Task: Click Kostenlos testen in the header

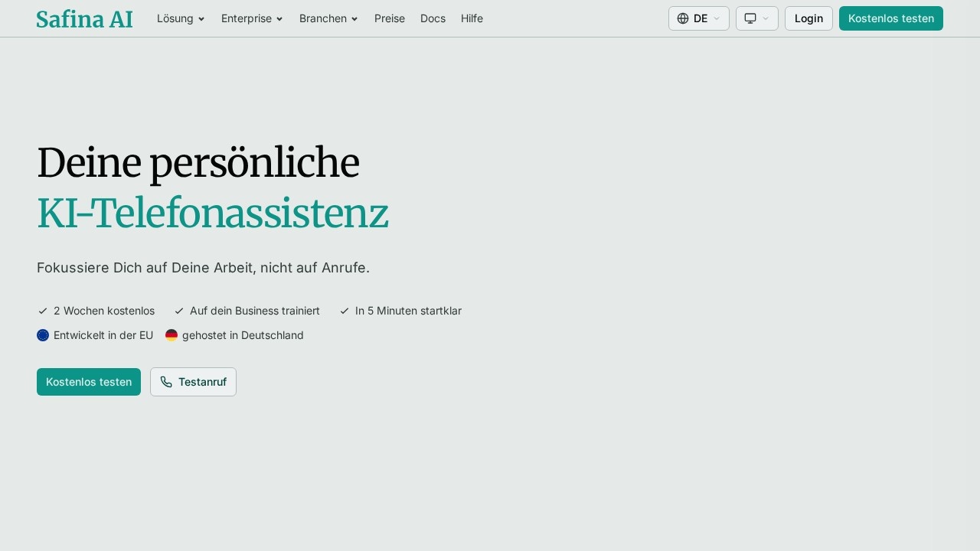Action: [891, 18]
